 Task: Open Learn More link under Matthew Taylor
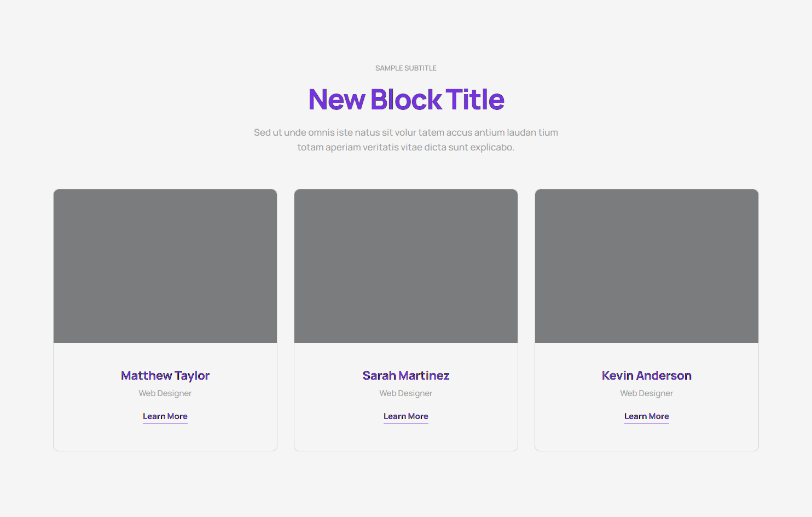coord(165,416)
